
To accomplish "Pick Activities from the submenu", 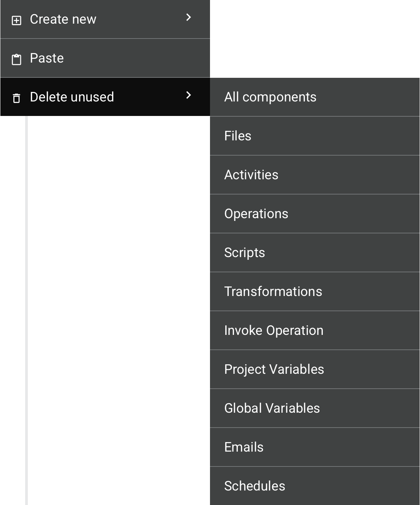I will [251, 175].
